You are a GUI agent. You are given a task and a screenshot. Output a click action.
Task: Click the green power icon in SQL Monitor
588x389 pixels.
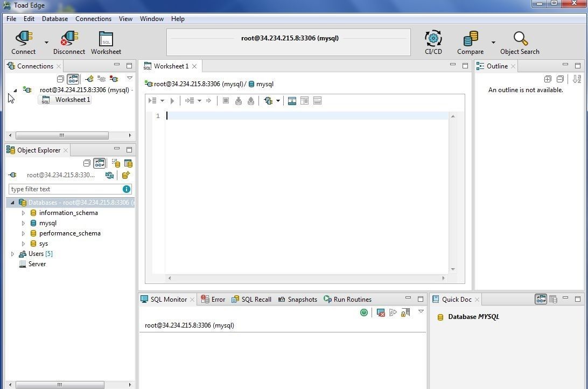coord(364,312)
